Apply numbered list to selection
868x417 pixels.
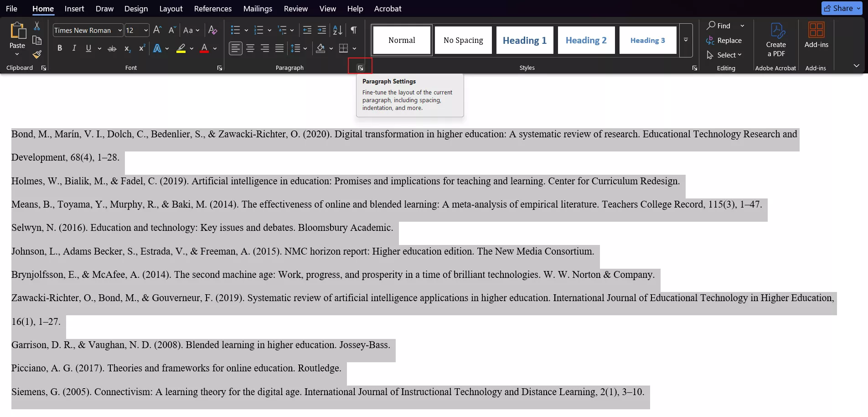258,30
